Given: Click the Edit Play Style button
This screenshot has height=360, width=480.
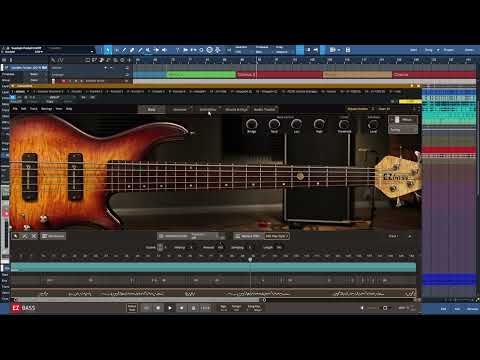Looking at the screenshot, I should 277,236.
